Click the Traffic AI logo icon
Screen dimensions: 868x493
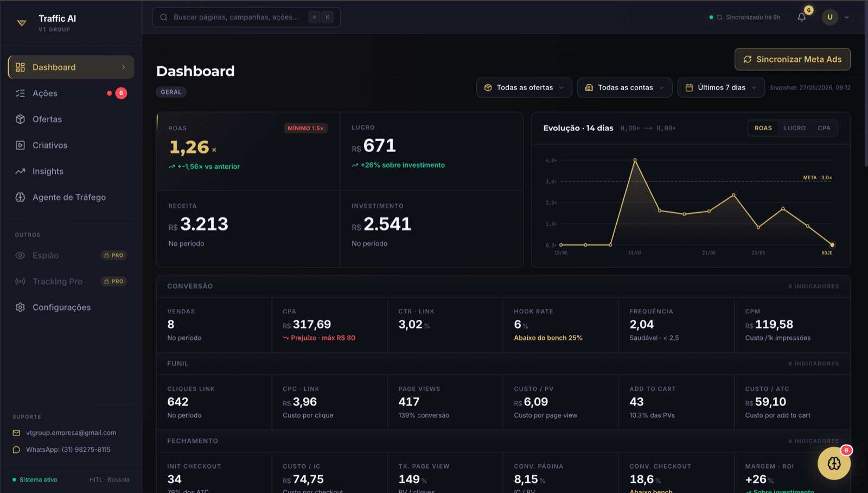[22, 23]
